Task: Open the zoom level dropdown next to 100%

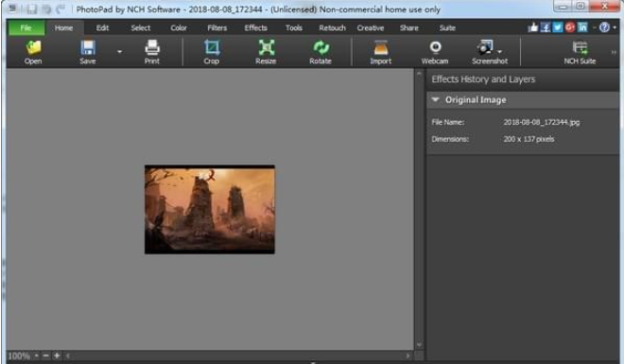Action: [x=36, y=355]
